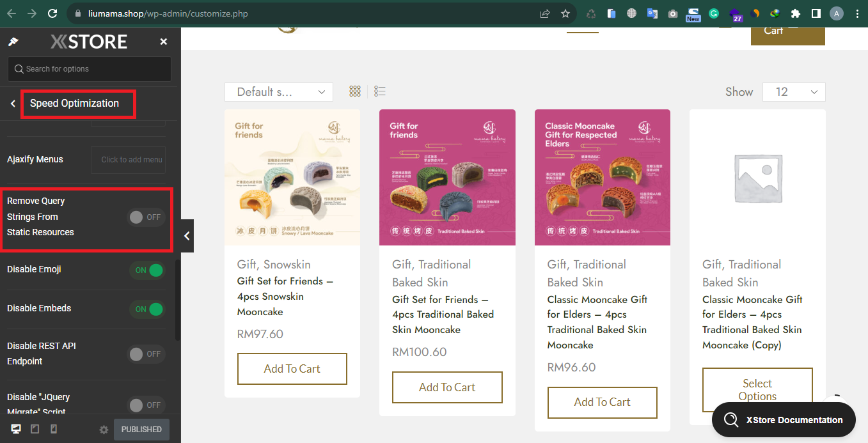868x443 pixels.
Task: Open Classic Mooncake Gift for Elders title
Action: [597, 322]
